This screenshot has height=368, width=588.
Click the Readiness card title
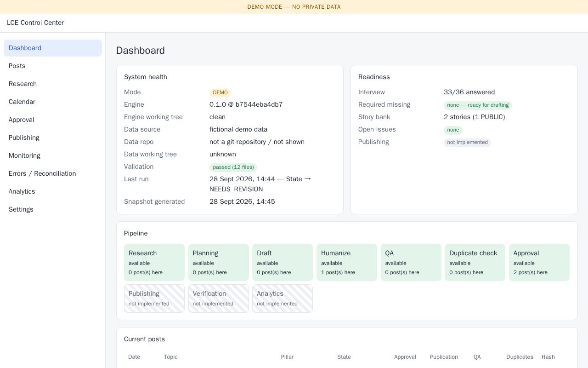point(374,77)
